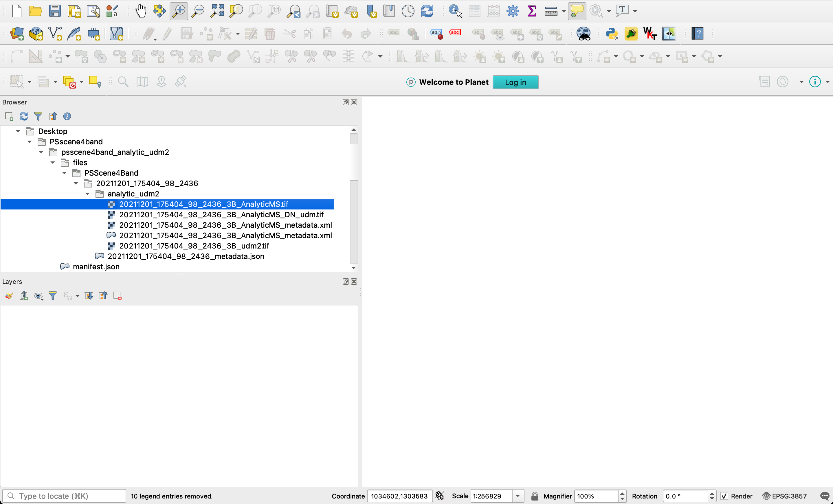Click the Type to locate search field
Screen dimensions: 833x504
(x=65, y=496)
